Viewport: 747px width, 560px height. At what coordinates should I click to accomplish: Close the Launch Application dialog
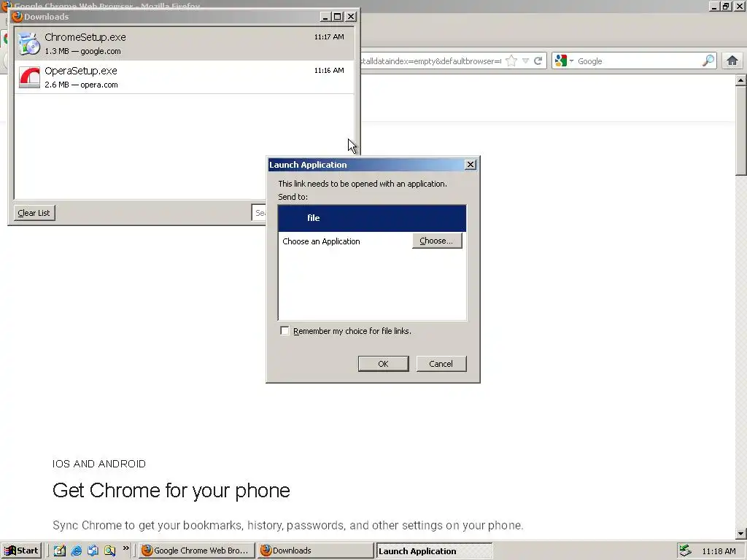(x=471, y=164)
